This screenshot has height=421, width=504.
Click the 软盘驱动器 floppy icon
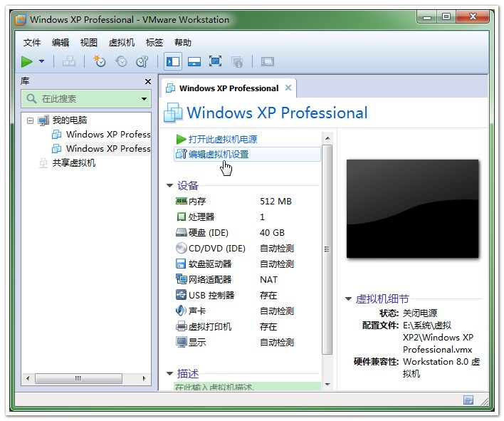click(x=181, y=264)
